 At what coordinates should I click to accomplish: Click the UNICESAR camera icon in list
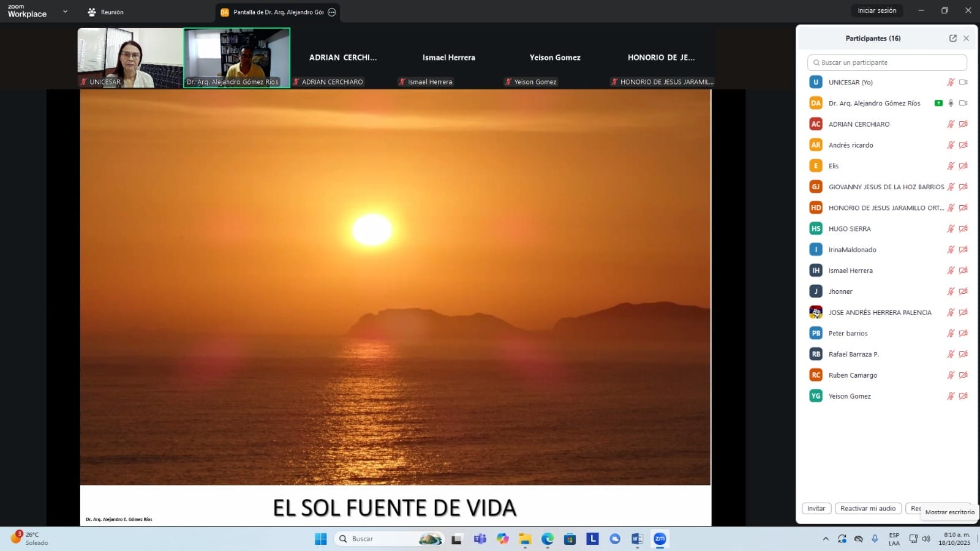click(963, 82)
